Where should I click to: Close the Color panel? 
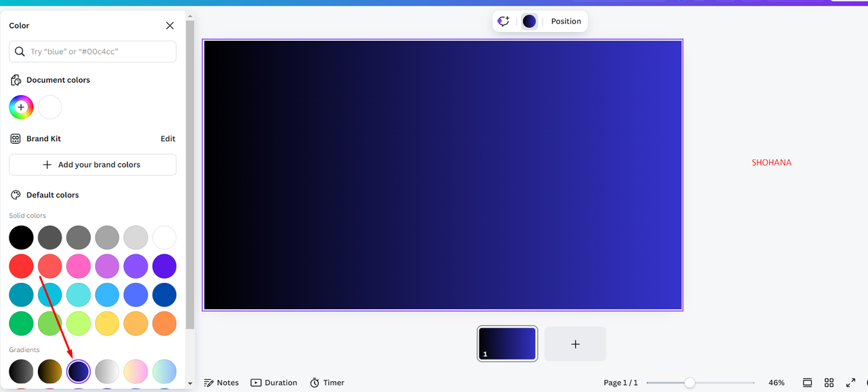[x=170, y=26]
